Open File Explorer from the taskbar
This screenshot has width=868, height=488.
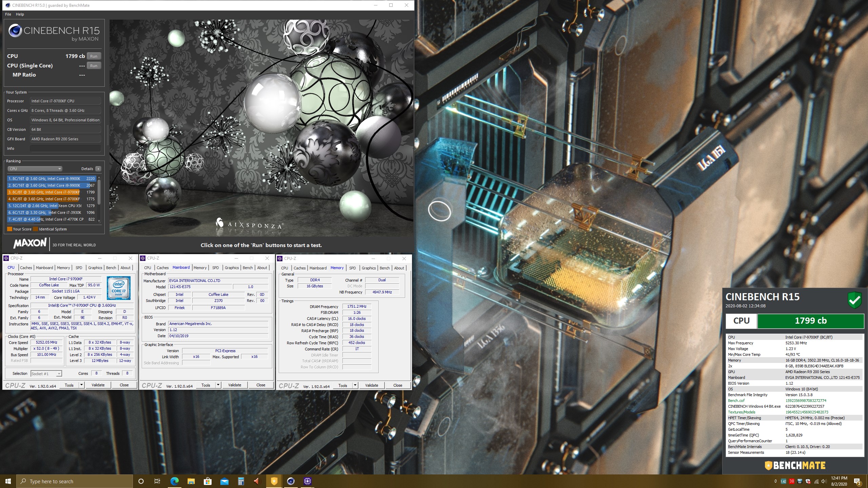191,481
